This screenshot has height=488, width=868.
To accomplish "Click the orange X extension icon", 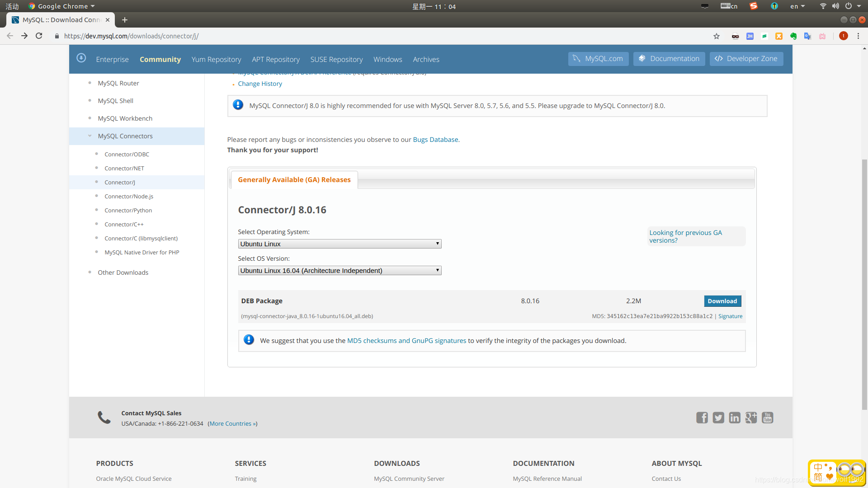I will pyautogui.click(x=779, y=36).
